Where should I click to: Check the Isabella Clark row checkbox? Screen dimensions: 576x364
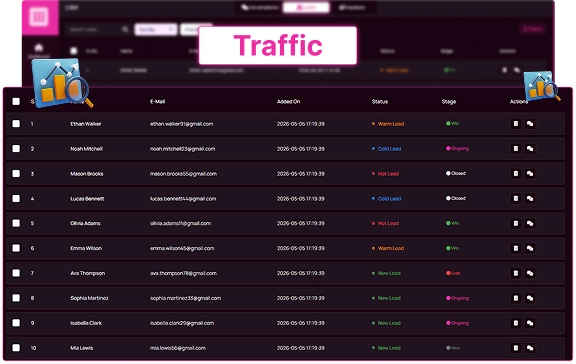[16, 323]
